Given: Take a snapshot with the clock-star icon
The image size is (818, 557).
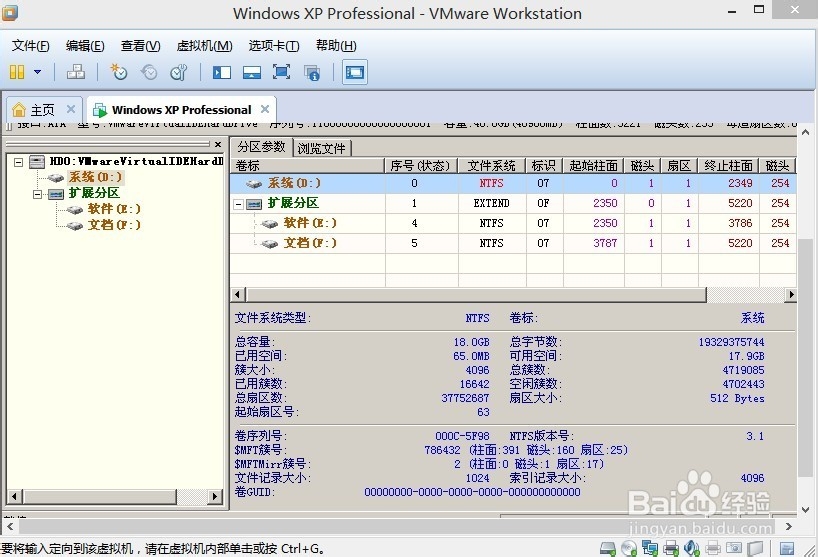Looking at the screenshot, I should click(x=118, y=72).
